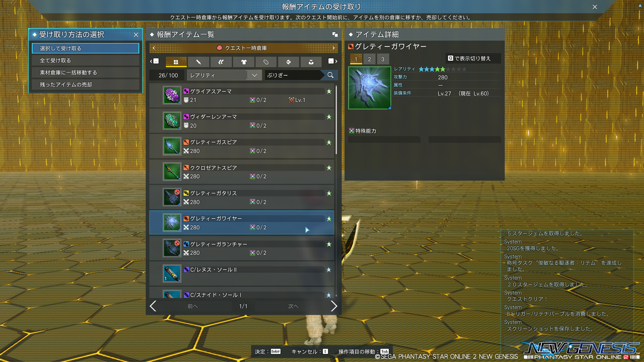Viewport: 644px width, 362px height.
Task: Click the ククロゼアトスピア item thumbnail
Action: [x=172, y=171]
